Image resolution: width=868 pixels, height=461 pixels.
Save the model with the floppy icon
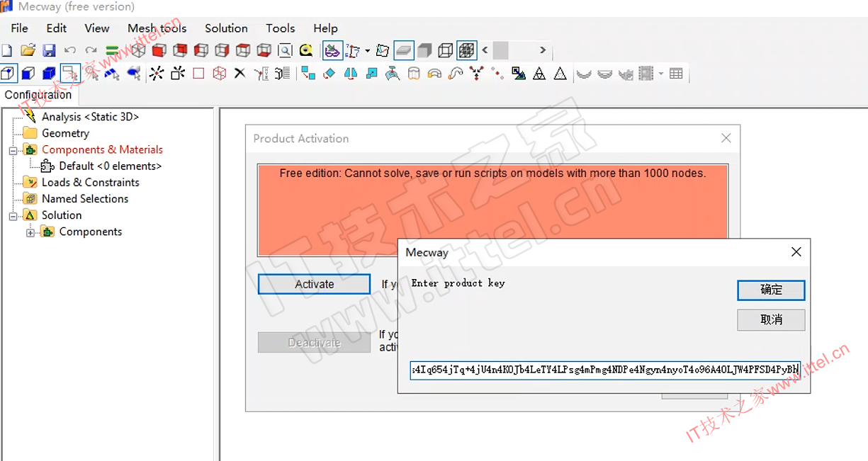49,50
